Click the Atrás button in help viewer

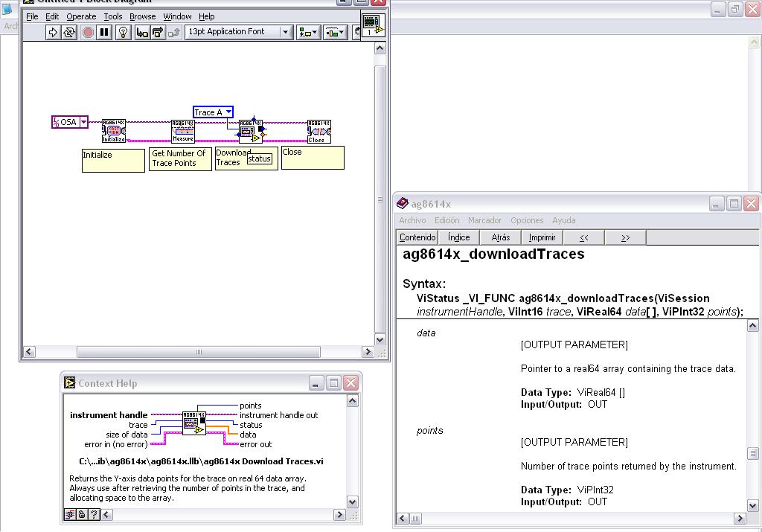(501, 237)
